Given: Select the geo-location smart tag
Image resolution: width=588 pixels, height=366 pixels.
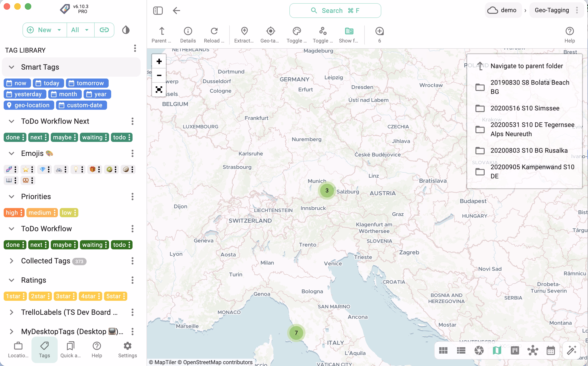Looking at the screenshot, I should coord(29,105).
